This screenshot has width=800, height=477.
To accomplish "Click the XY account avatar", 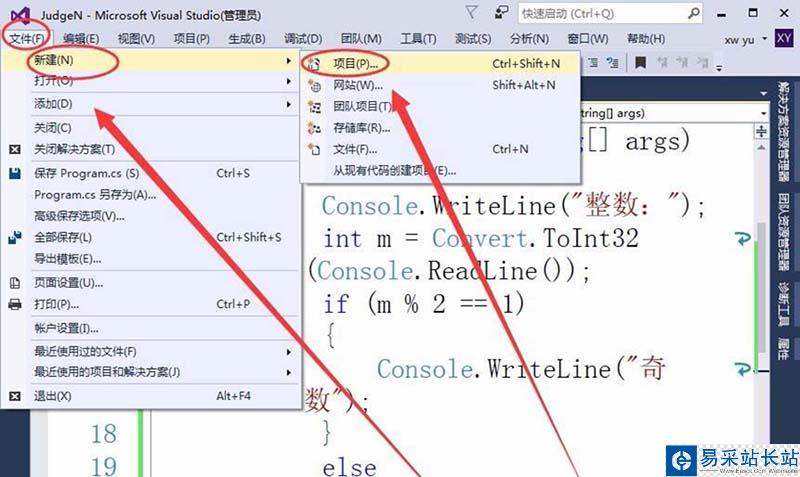I will pyautogui.click(x=784, y=38).
